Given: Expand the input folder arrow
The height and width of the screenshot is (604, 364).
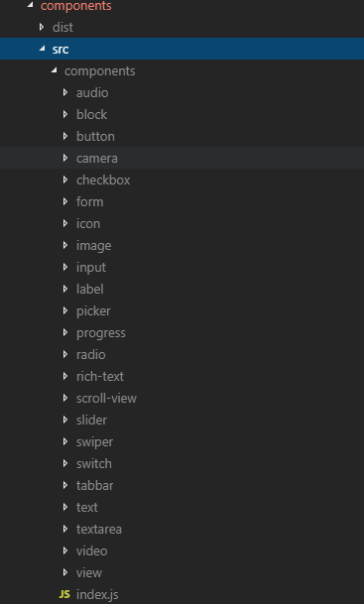Looking at the screenshot, I should click(x=65, y=267).
